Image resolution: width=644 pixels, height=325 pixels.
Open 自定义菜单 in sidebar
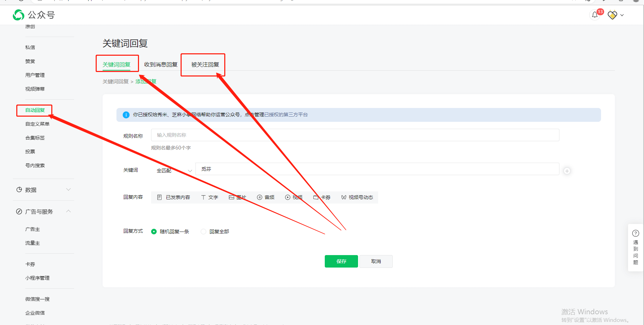pyautogui.click(x=37, y=124)
